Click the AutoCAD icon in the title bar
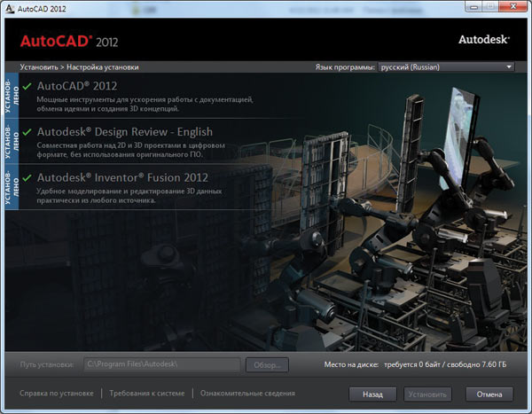532x414 pixels. [x=10, y=9]
